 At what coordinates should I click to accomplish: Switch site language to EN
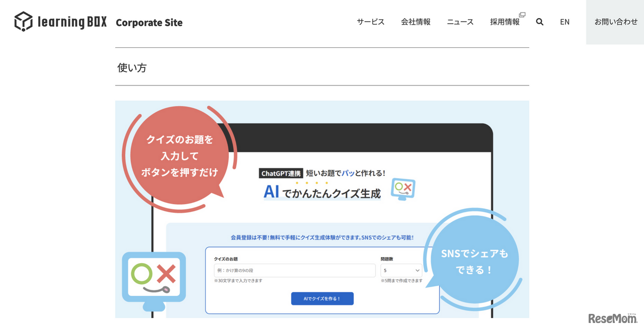point(565,22)
